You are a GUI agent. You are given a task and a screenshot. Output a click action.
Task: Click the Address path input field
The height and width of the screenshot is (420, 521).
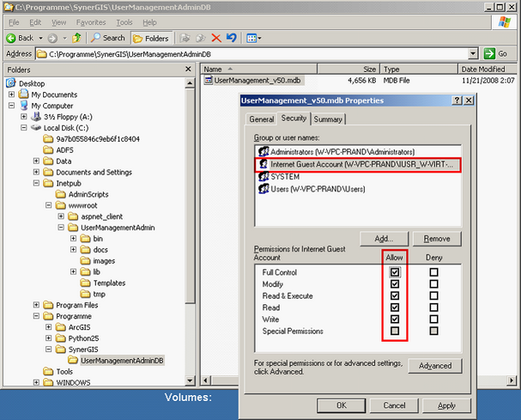tap(252, 54)
